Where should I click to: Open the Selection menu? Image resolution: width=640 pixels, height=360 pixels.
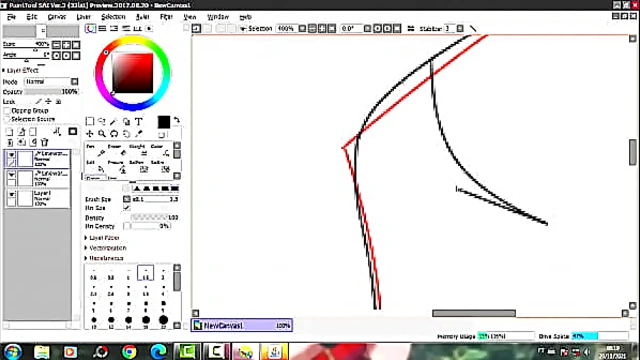point(113,17)
